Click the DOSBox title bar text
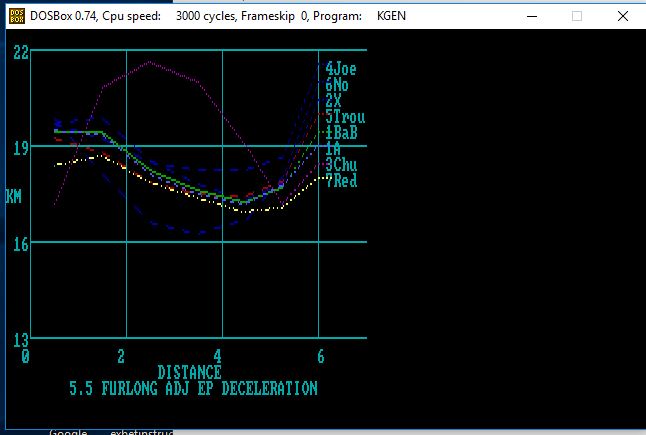The height and width of the screenshot is (435, 646). pyautogui.click(x=218, y=16)
